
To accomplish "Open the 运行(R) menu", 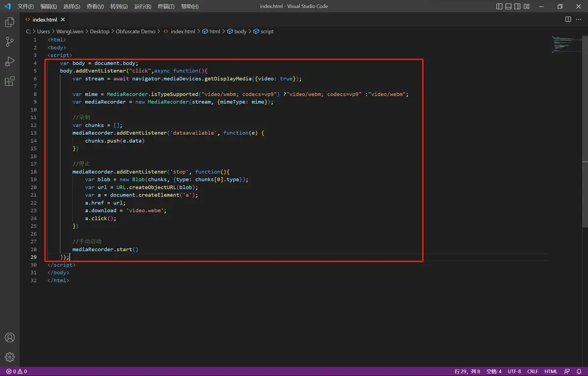I will click(143, 6).
